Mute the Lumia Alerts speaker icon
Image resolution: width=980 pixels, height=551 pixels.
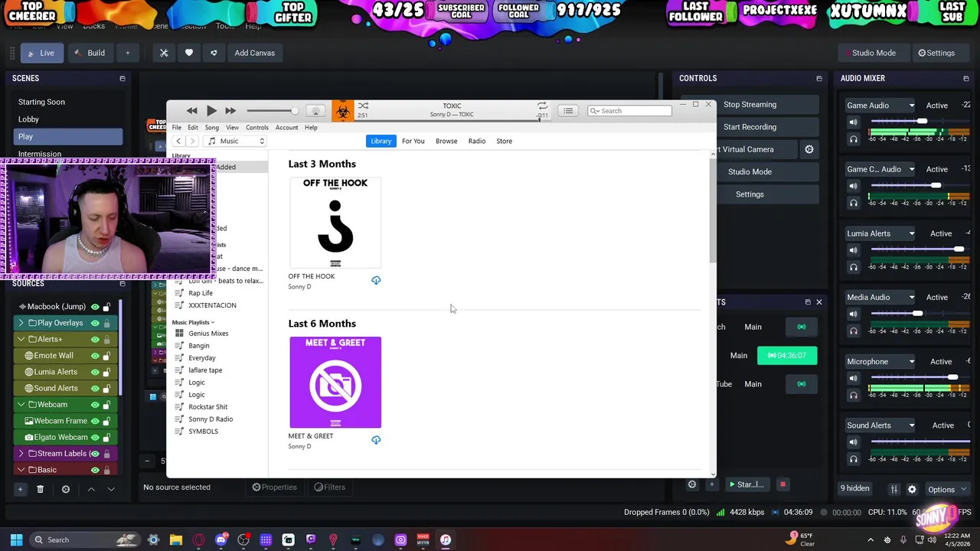[x=853, y=249]
